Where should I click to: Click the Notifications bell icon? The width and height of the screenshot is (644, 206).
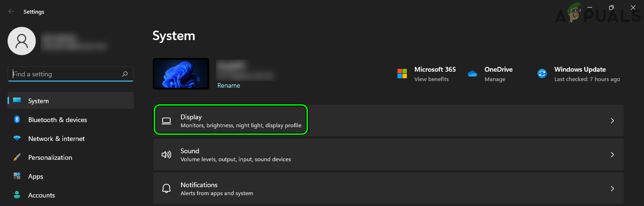166,189
